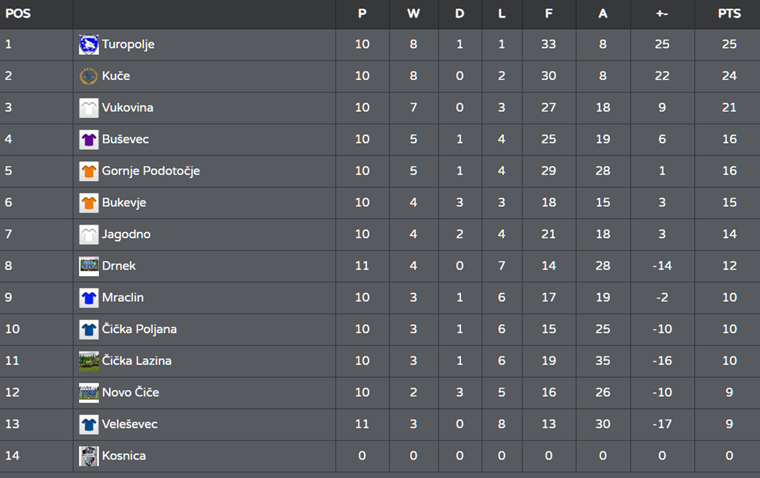
Task: Click the W wins column header
Action: pos(413,14)
